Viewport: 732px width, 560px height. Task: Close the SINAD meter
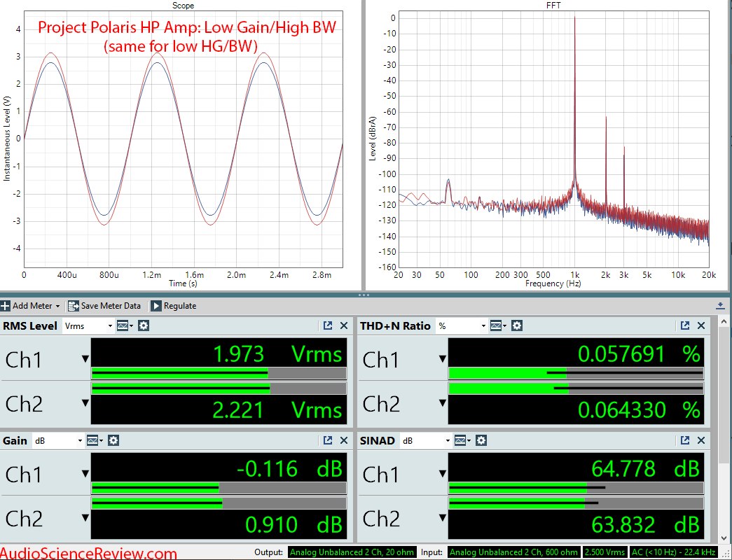point(701,440)
